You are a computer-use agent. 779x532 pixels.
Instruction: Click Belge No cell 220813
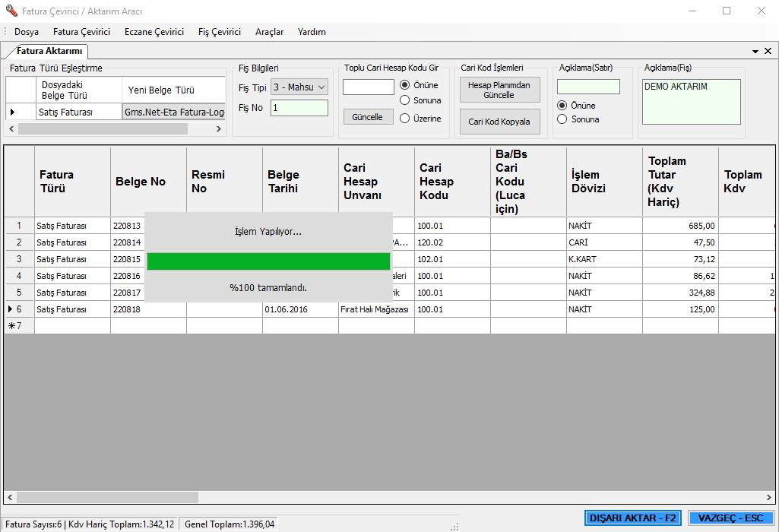click(128, 226)
